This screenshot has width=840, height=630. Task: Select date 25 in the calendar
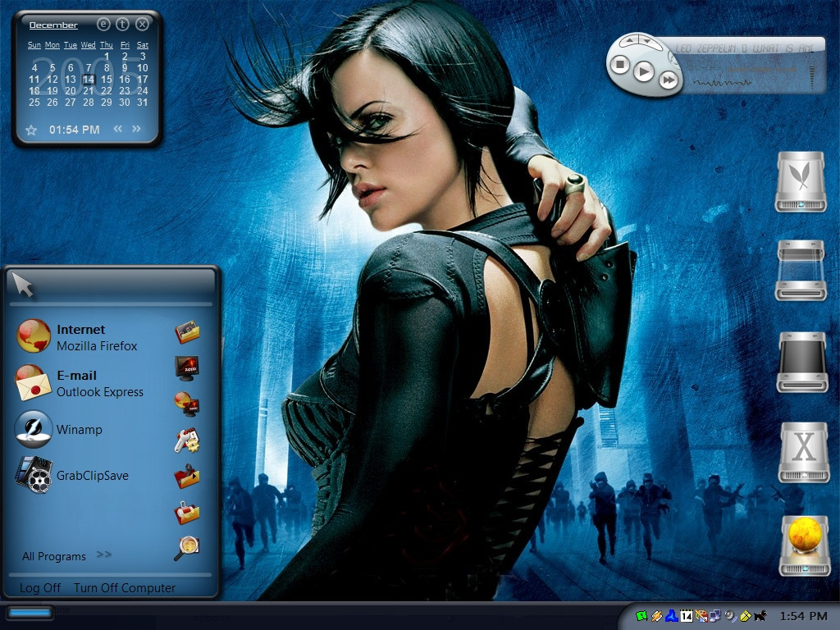[x=34, y=103]
